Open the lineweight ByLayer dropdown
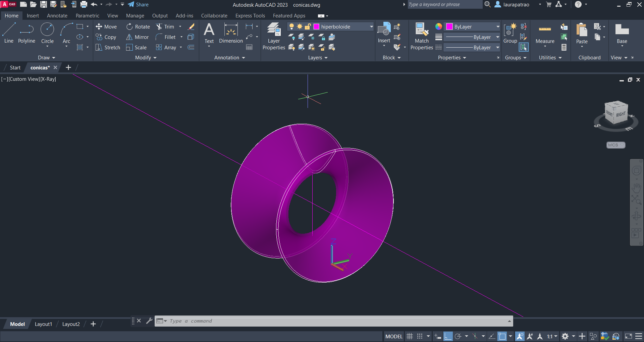Viewport: 644px width, 342px height. pyautogui.click(x=498, y=37)
